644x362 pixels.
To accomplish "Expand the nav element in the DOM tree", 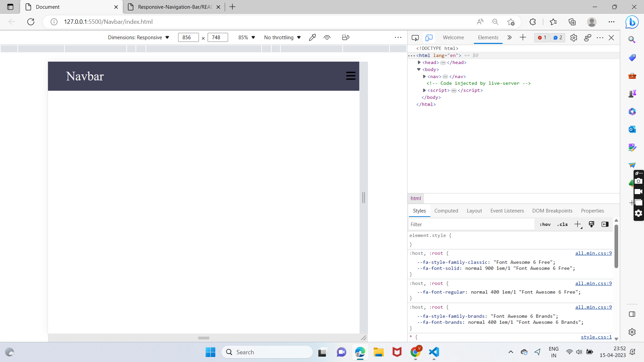I will 424,76.
